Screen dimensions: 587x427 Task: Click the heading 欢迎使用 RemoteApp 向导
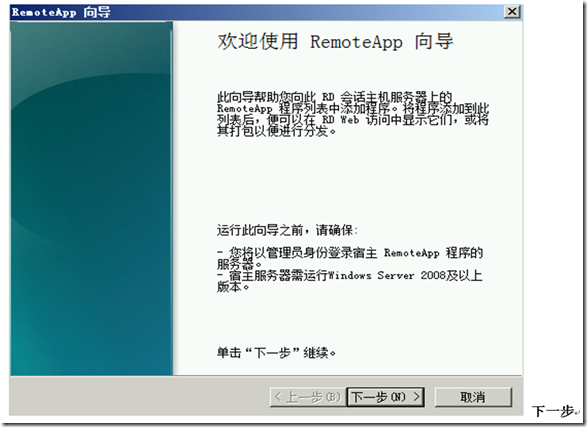pos(335,41)
